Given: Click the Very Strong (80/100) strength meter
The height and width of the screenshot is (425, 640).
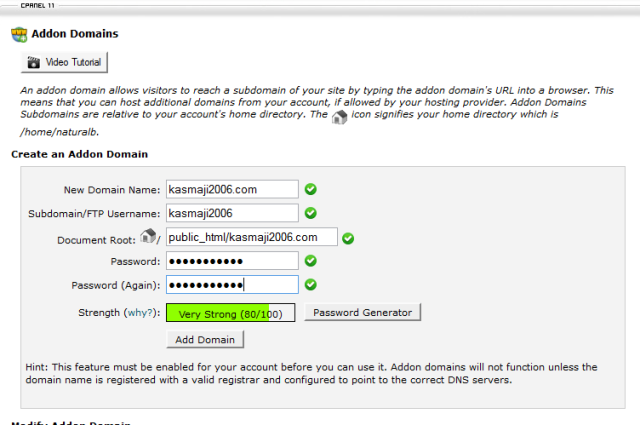Looking at the screenshot, I should (x=230, y=313).
